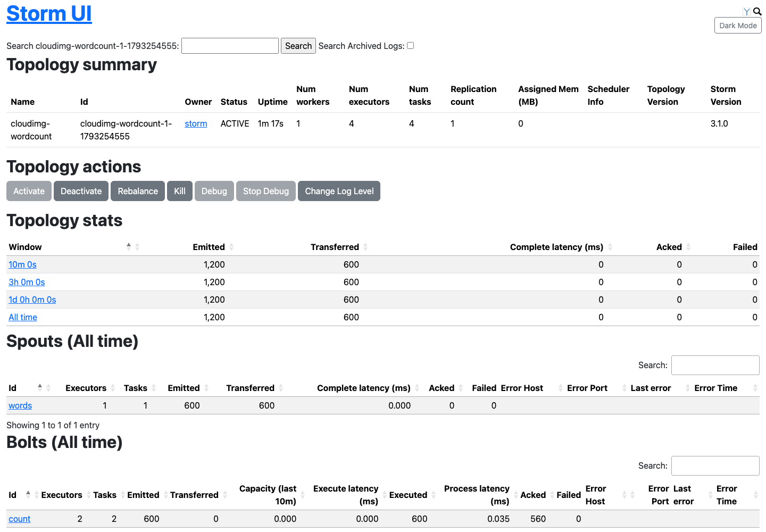Open Change Log Level

click(x=339, y=191)
